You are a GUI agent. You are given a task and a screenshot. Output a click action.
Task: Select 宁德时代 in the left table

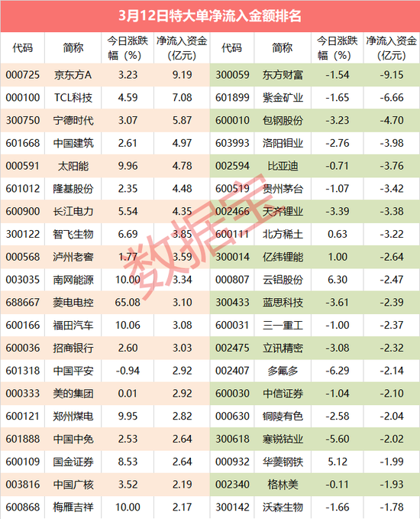(73, 120)
